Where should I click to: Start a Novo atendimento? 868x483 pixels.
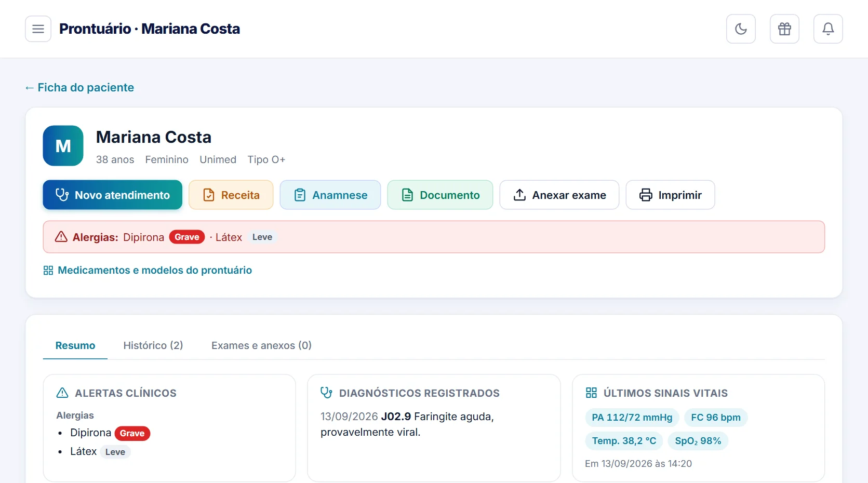pyautogui.click(x=112, y=195)
